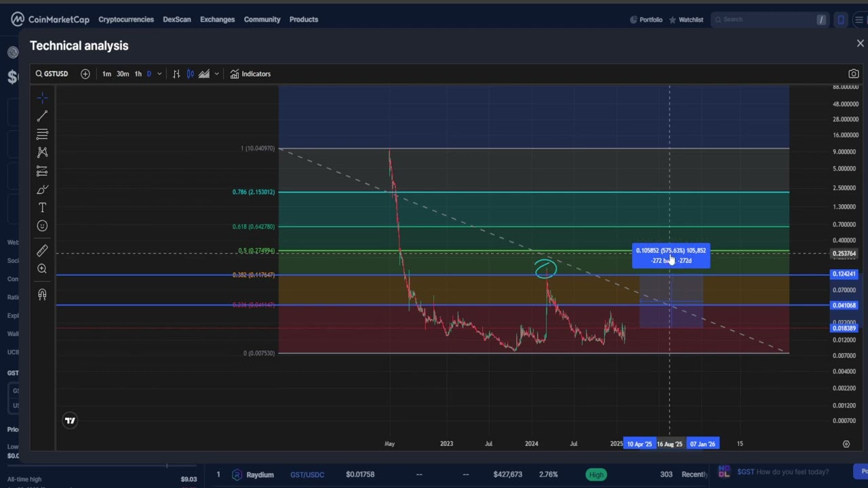Open GSTUSD symbol search
Image resolution: width=868 pixels, height=488 pixels.
coord(52,74)
